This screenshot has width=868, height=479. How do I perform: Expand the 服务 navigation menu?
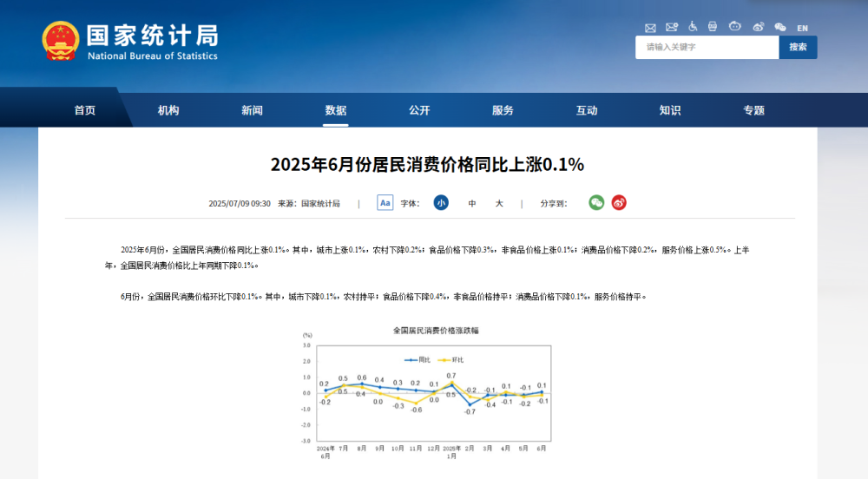pos(503,110)
